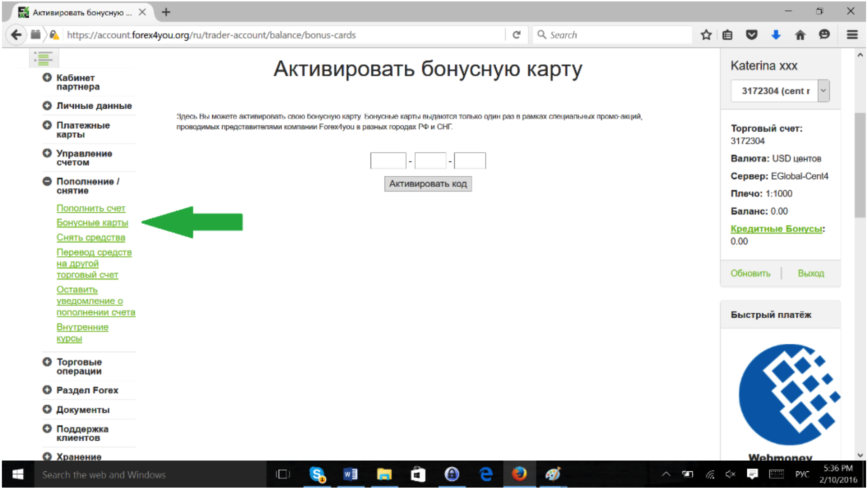The height and width of the screenshot is (490, 868).
Task: Open Skype from the taskbar
Action: [317, 474]
